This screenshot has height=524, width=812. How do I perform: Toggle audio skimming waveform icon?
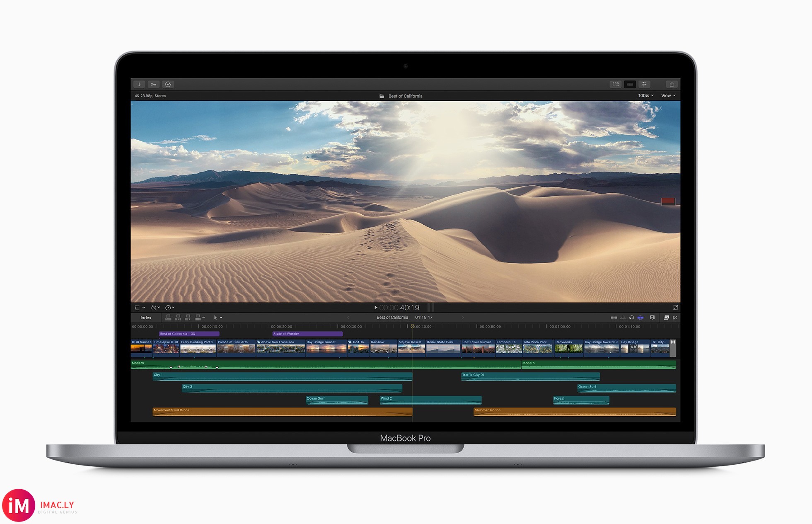point(623,318)
